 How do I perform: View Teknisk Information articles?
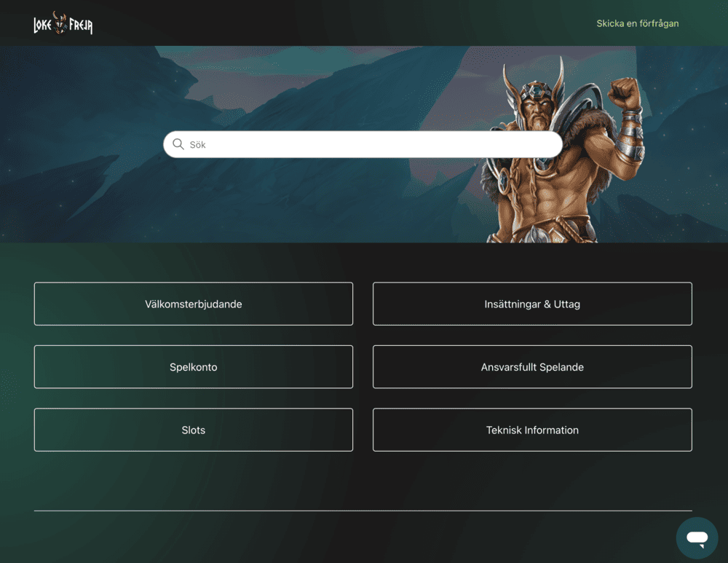point(532,430)
